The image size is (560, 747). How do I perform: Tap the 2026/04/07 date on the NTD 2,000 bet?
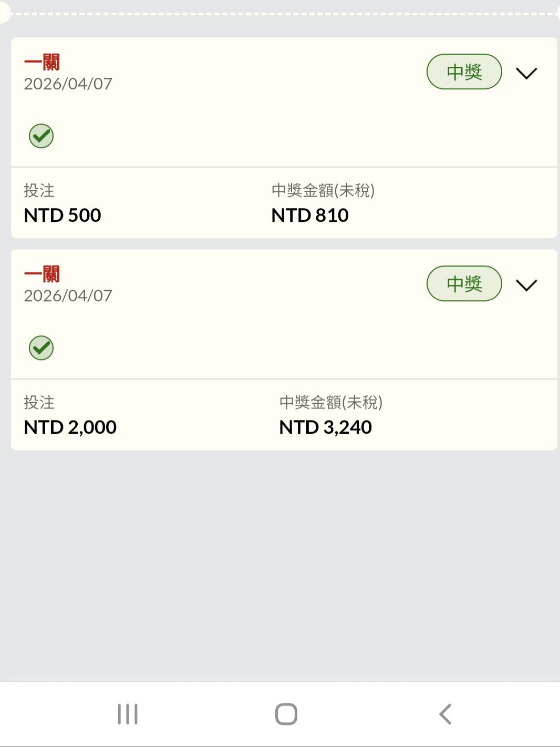pos(68,295)
